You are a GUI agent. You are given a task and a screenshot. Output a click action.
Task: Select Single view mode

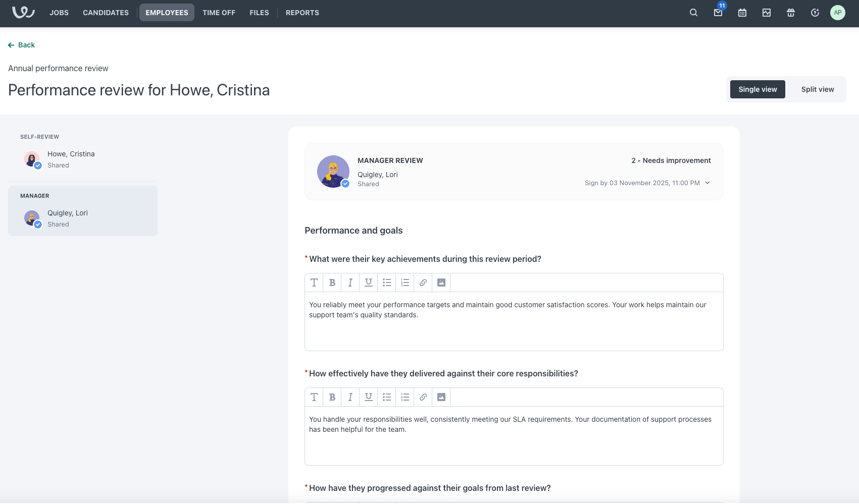coord(757,89)
